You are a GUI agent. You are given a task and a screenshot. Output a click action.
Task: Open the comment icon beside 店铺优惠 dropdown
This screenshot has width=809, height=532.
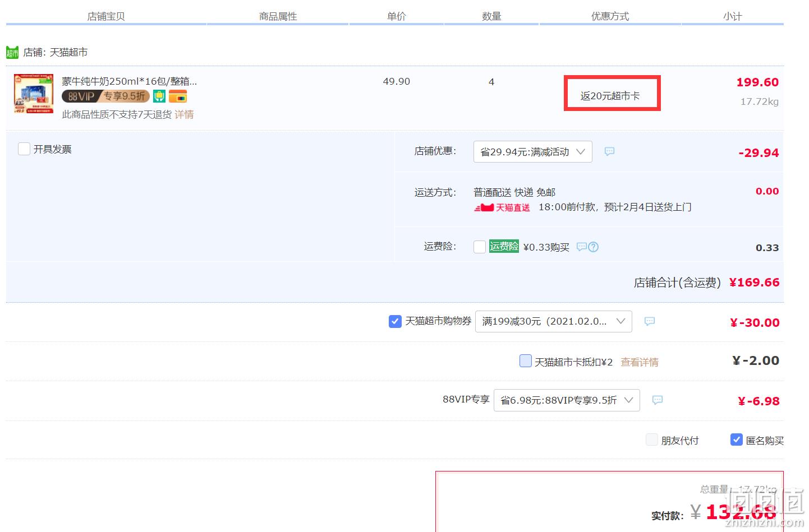click(609, 151)
